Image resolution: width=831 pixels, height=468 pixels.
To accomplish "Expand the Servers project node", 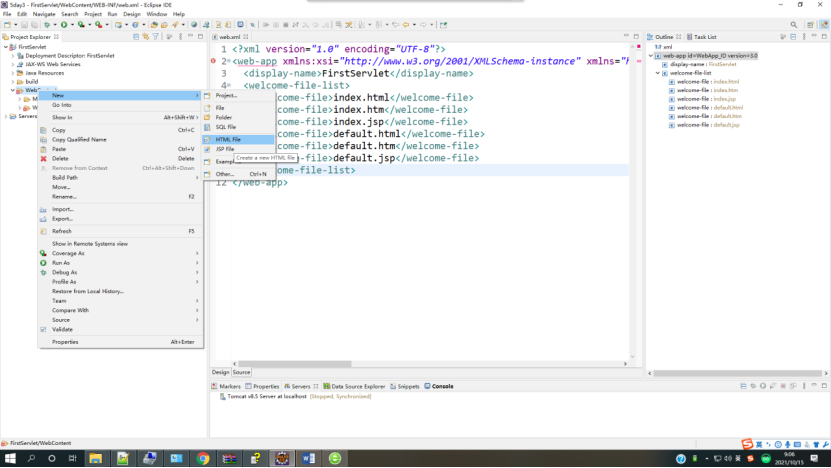I will tap(6, 116).
